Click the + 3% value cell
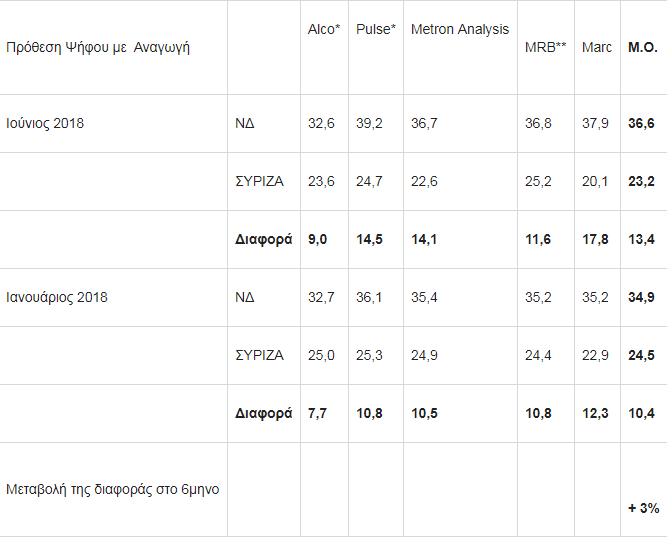667x537 pixels. pos(643,508)
